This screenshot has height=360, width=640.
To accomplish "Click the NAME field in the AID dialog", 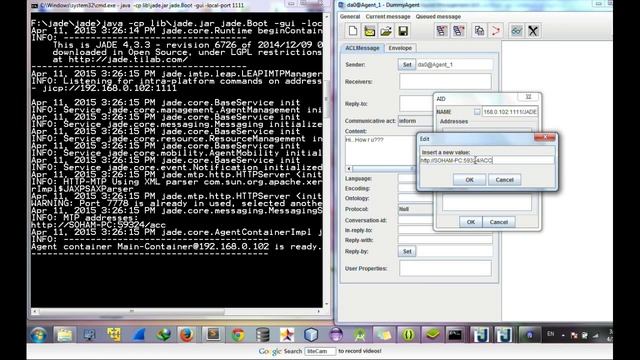I will (x=510, y=111).
